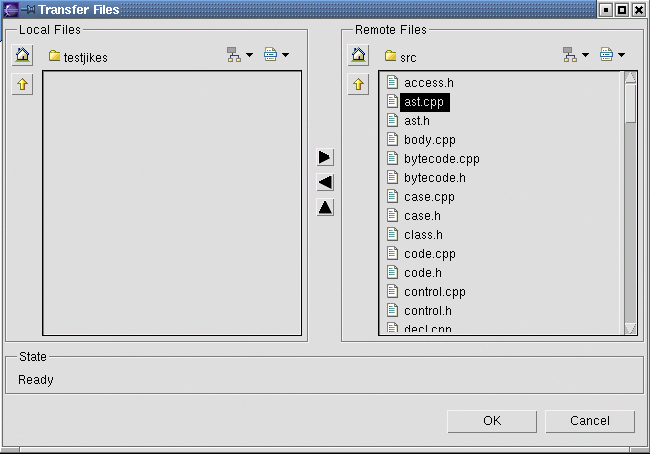Select the control.cpp file
The height and width of the screenshot is (454, 650).
434,292
